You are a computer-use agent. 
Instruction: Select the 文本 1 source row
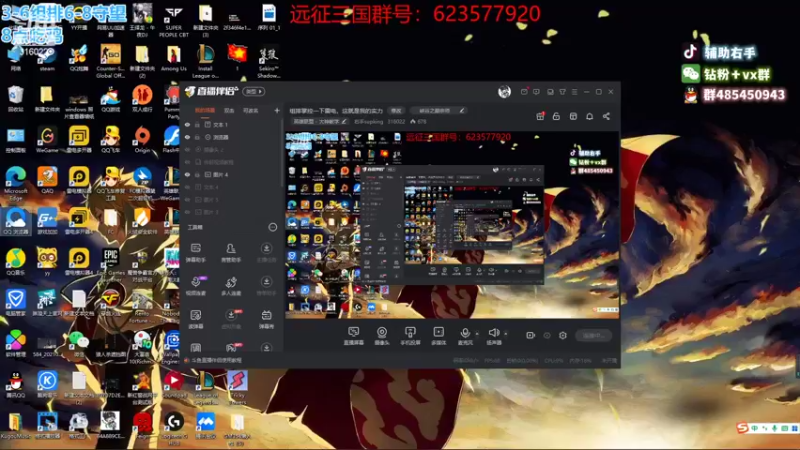tap(232, 124)
